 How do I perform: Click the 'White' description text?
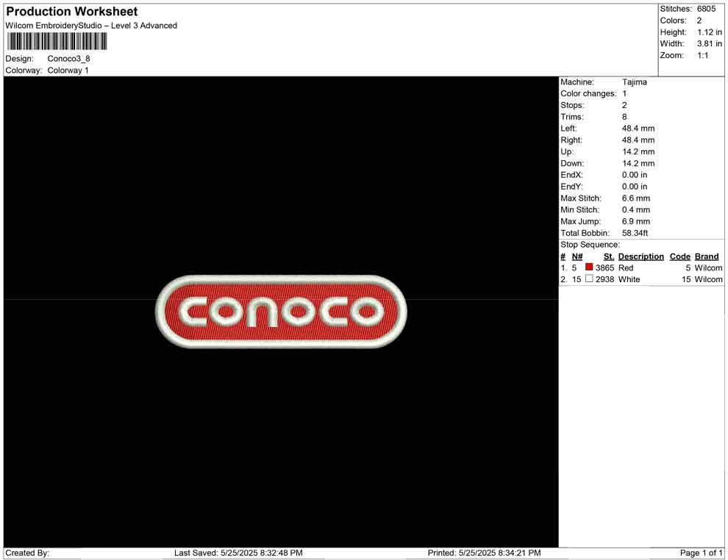point(629,279)
